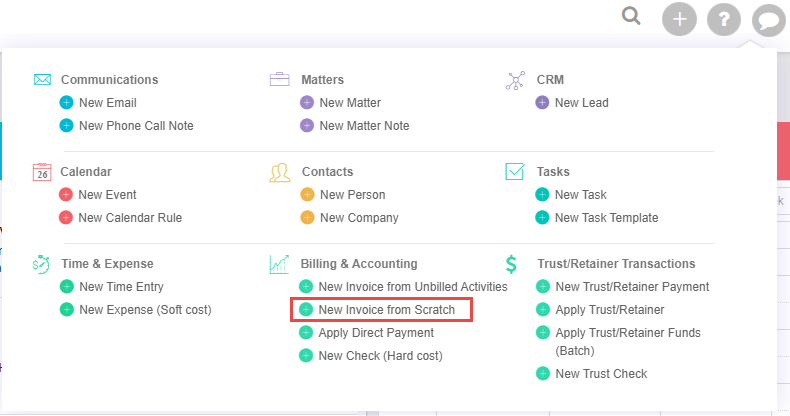Choose New Task Template
Image resolution: width=790 pixels, height=416 pixels.
[x=607, y=218]
